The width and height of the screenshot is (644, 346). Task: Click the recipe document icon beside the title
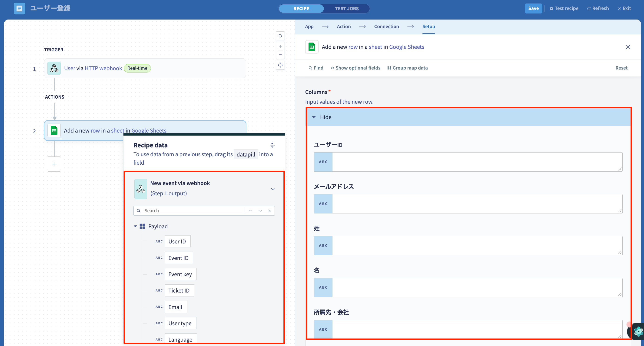point(19,9)
